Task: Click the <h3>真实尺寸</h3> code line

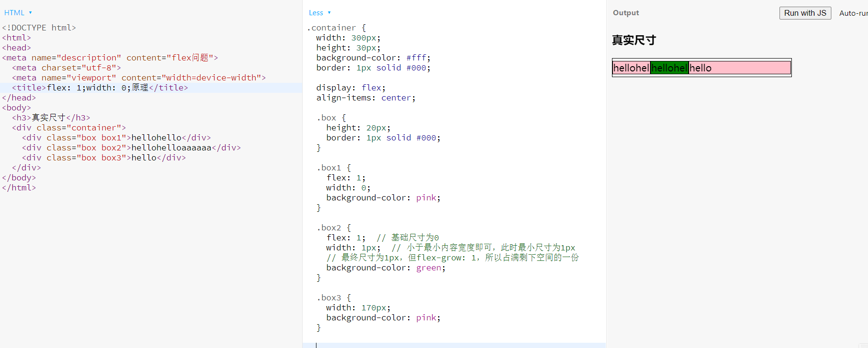Action: click(51, 118)
